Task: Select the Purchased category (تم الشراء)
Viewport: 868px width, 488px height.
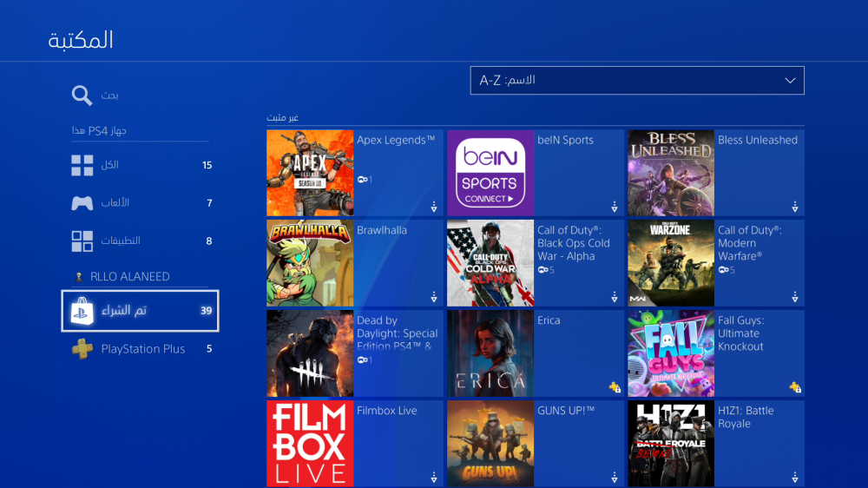Action: pyautogui.click(x=140, y=311)
